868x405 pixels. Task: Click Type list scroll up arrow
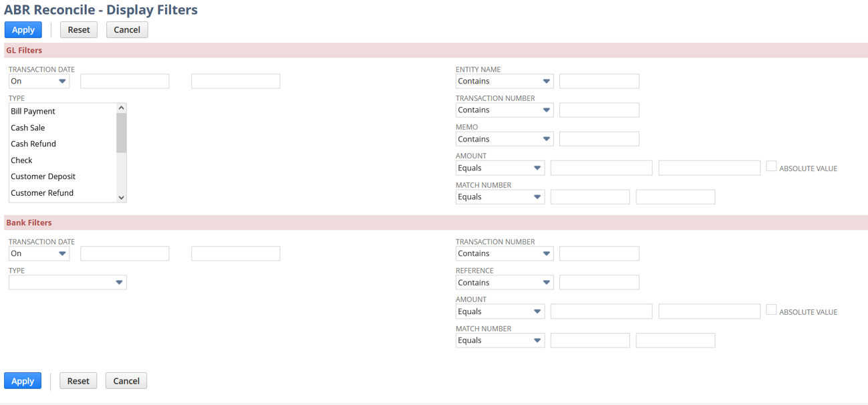pyautogui.click(x=121, y=108)
